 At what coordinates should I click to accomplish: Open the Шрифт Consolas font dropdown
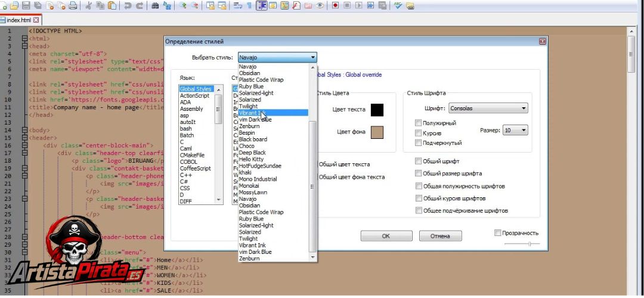pyautogui.click(x=488, y=108)
